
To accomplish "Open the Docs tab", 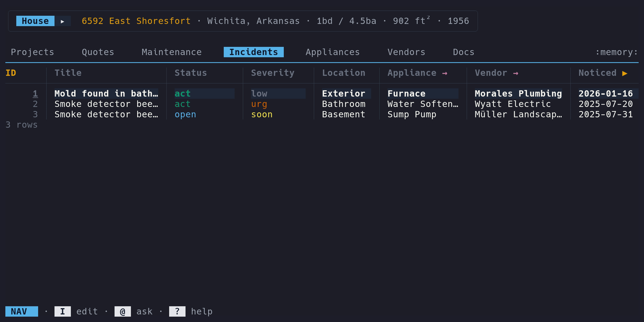I will click(x=463, y=52).
